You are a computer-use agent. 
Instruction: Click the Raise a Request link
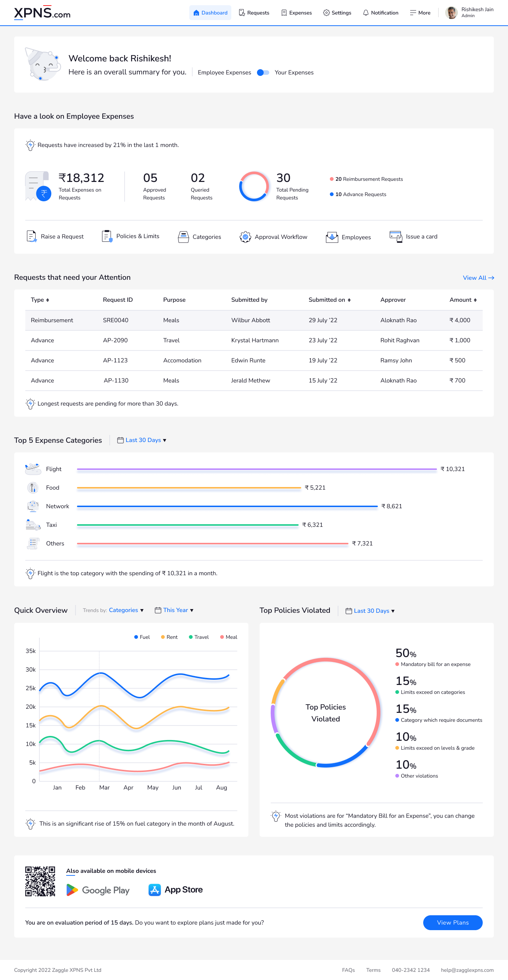pos(62,236)
